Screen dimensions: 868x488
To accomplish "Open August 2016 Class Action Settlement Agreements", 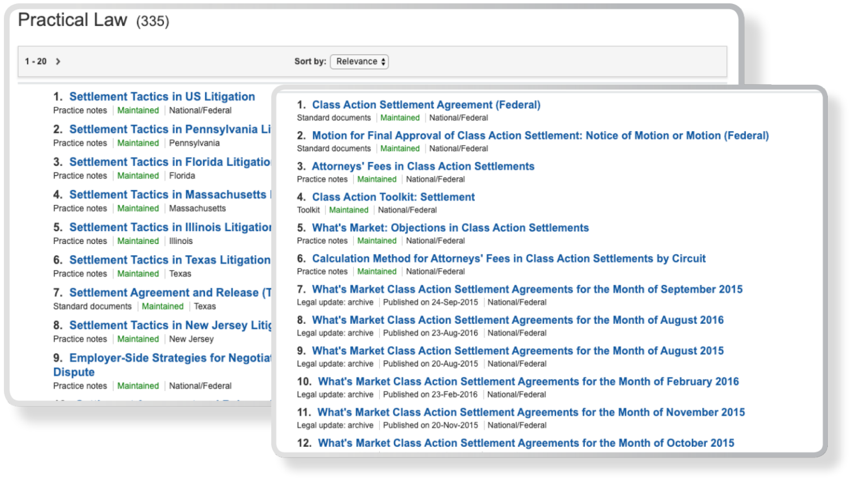I will (x=518, y=320).
